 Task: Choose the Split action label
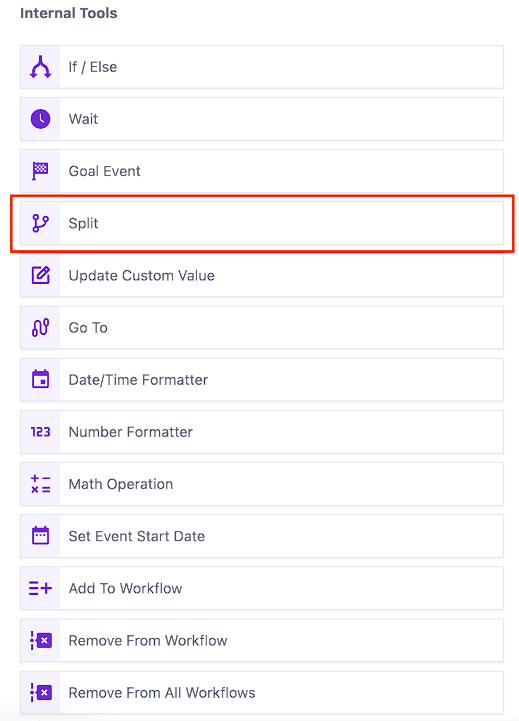(83, 223)
